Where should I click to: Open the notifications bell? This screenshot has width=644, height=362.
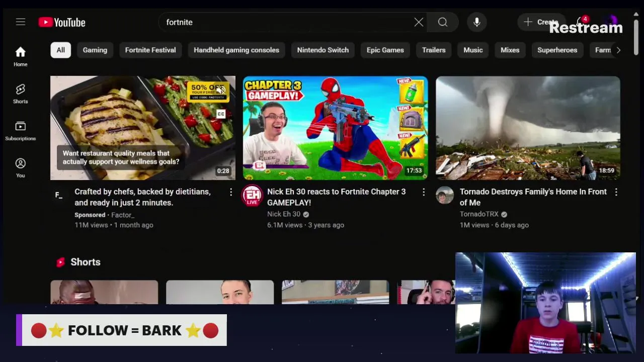[582, 22]
